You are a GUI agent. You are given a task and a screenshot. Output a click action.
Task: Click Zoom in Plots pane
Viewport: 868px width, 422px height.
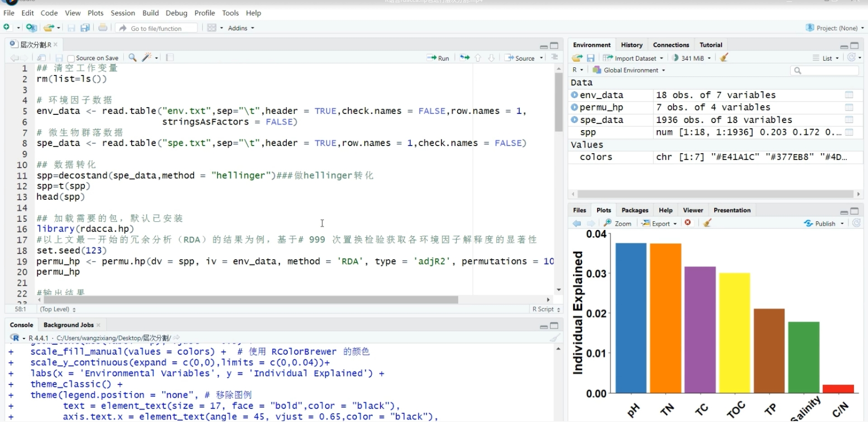[618, 223]
